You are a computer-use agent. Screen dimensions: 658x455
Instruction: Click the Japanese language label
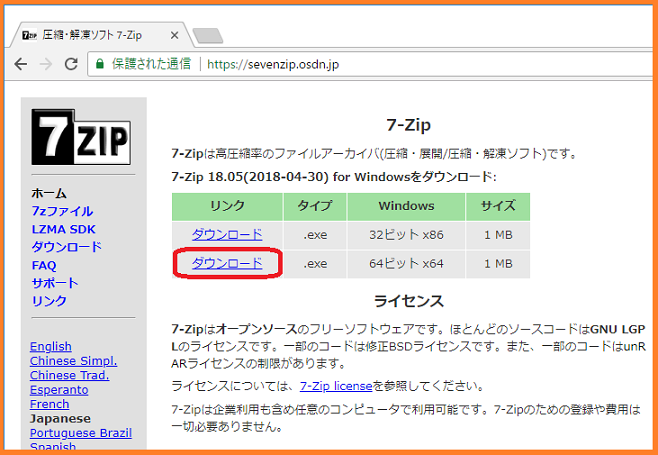(x=60, y=418)
